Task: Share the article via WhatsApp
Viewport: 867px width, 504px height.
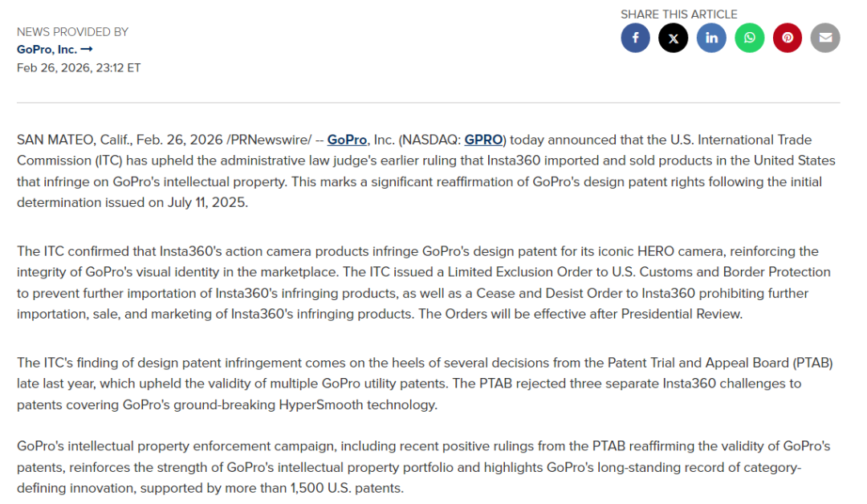Action: pos(749,38)
